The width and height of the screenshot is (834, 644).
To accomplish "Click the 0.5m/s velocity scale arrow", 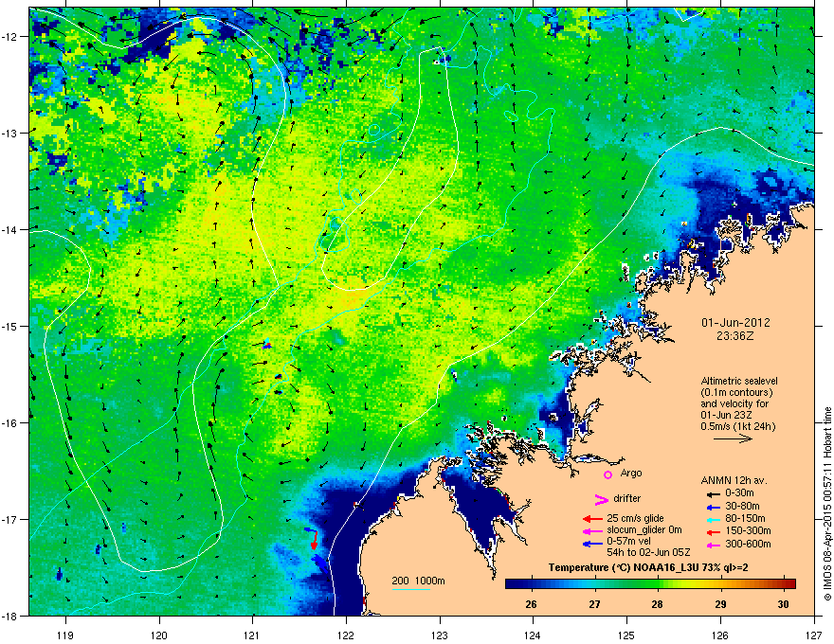I will pyautogui.click(x=733, y=438).
